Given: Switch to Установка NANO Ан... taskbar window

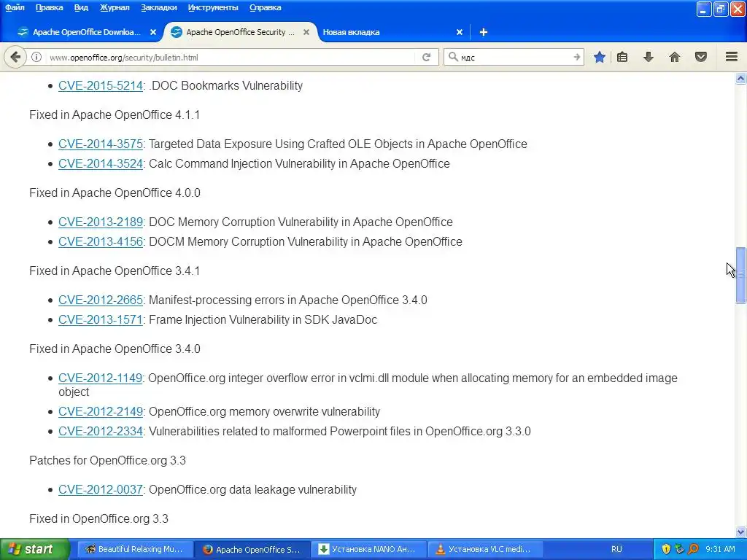Looking at the screenshot, I should (x=369, y=549).
